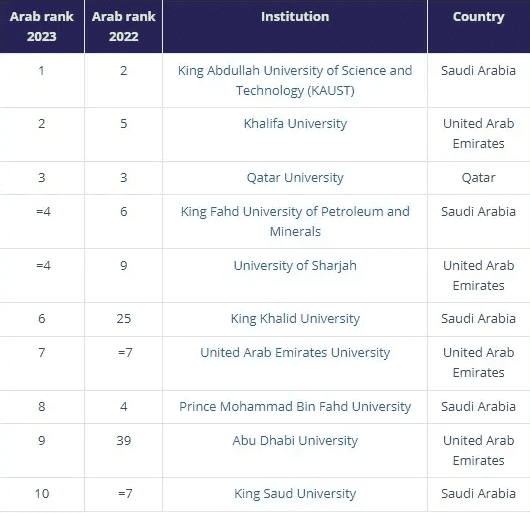
Task: Click the Country column header
Action: tap(479, 26)
